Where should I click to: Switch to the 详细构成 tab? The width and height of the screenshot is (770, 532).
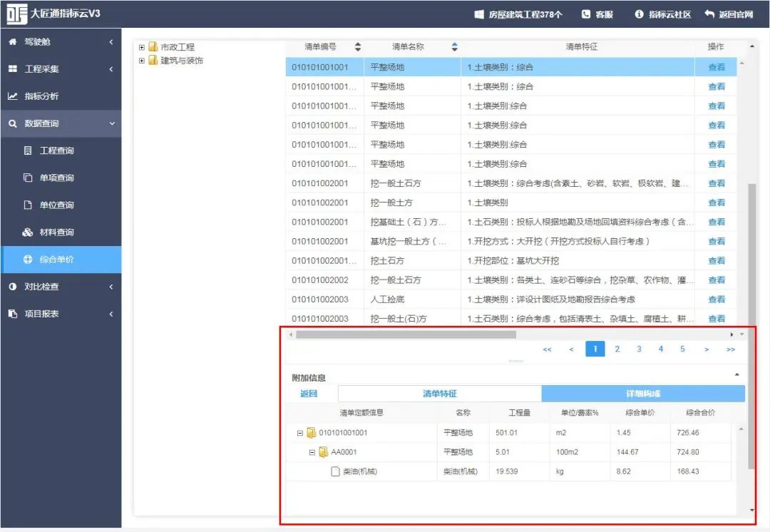click(x=643, y=394)
